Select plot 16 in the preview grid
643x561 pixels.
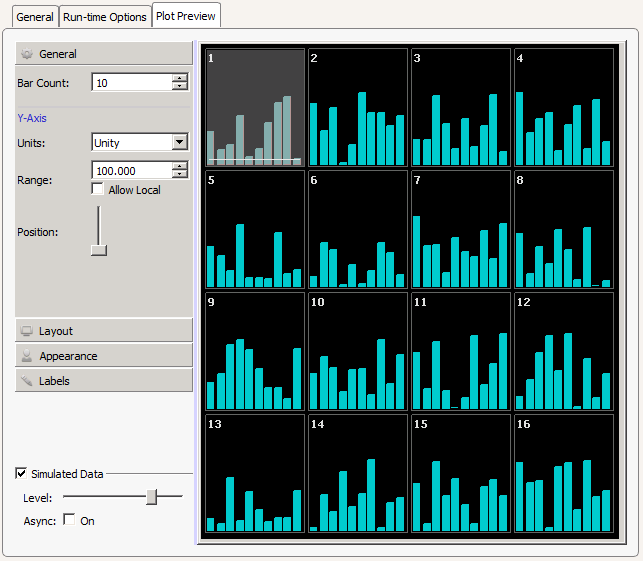(564, 473)
